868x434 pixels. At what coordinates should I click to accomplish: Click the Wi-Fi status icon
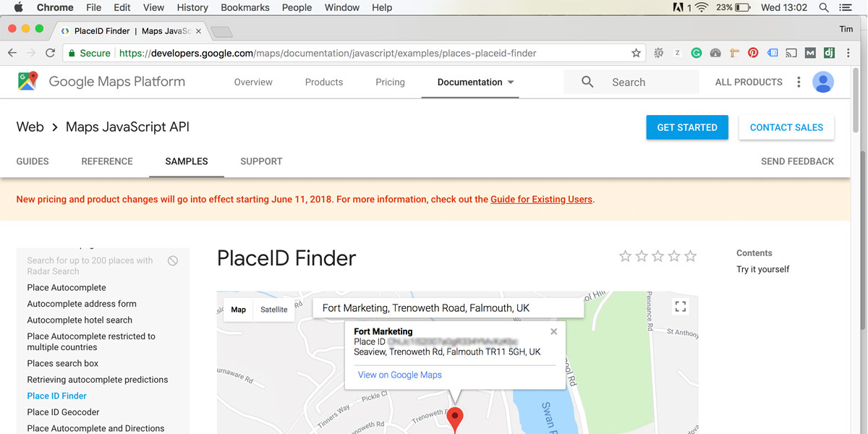(702, 7)
